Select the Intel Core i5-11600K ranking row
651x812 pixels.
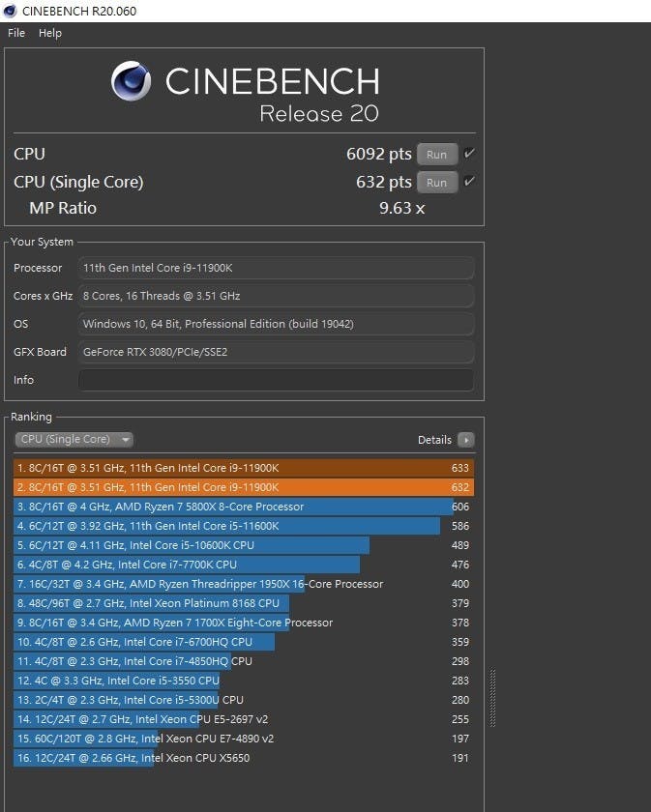[244, 526]
